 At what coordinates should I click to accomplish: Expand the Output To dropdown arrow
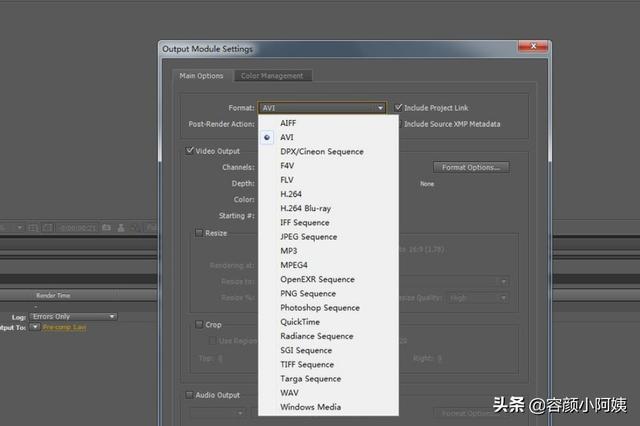pos(35,327)
